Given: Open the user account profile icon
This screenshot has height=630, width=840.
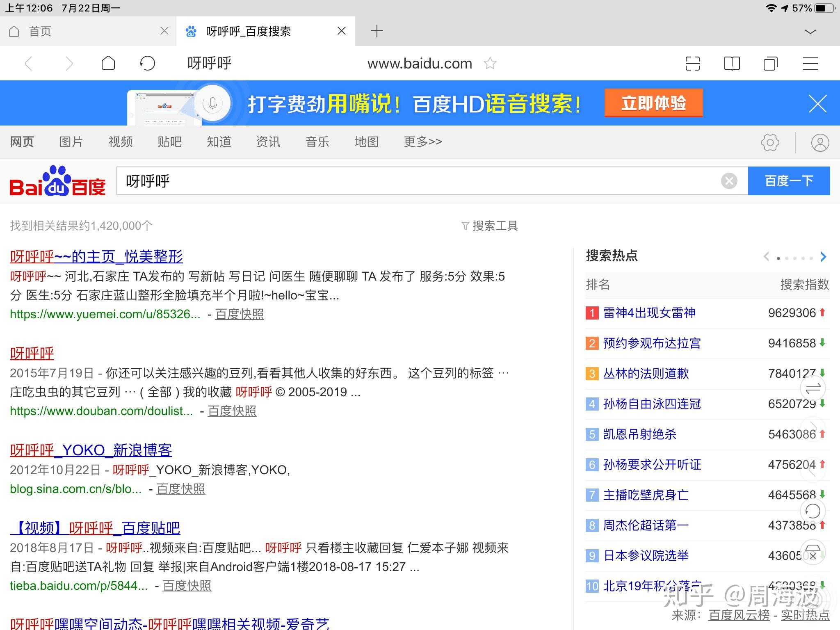Looking at the screenshot, I should [x=820, y=143].
